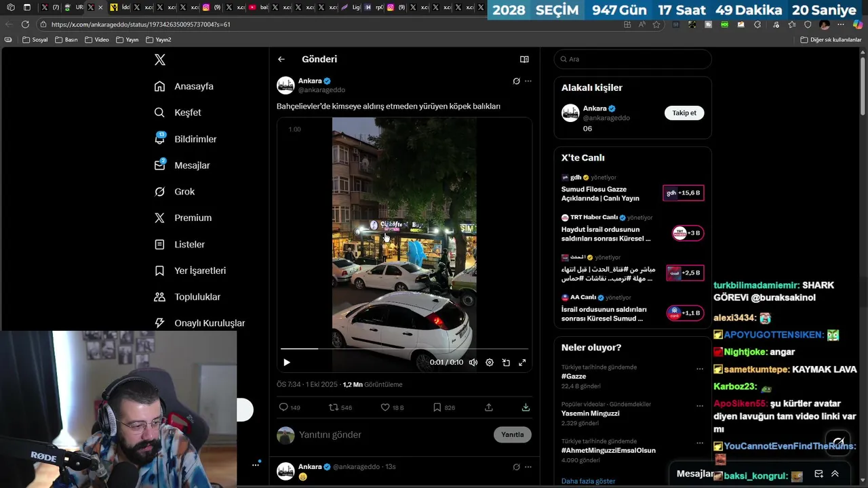Image resolution: width=868 pixels, height=488 pixels.
Task: Click the share upload icon under post
Action: point(489,407)
